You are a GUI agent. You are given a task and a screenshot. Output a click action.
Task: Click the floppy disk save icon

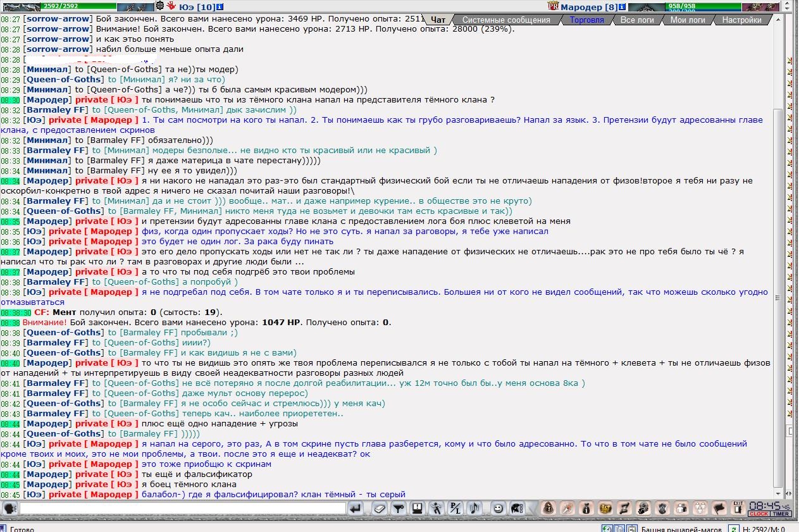pyautogui.click(x=417, y=509)
